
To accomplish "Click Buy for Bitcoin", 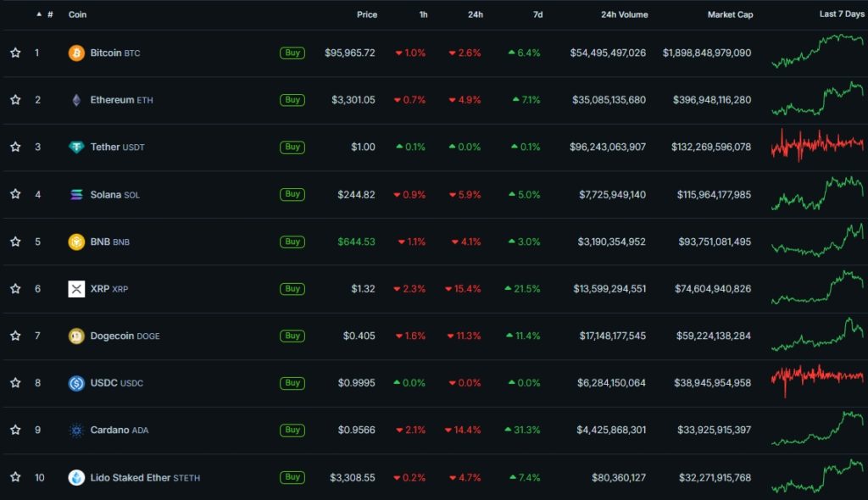I will tap(292, 53).
